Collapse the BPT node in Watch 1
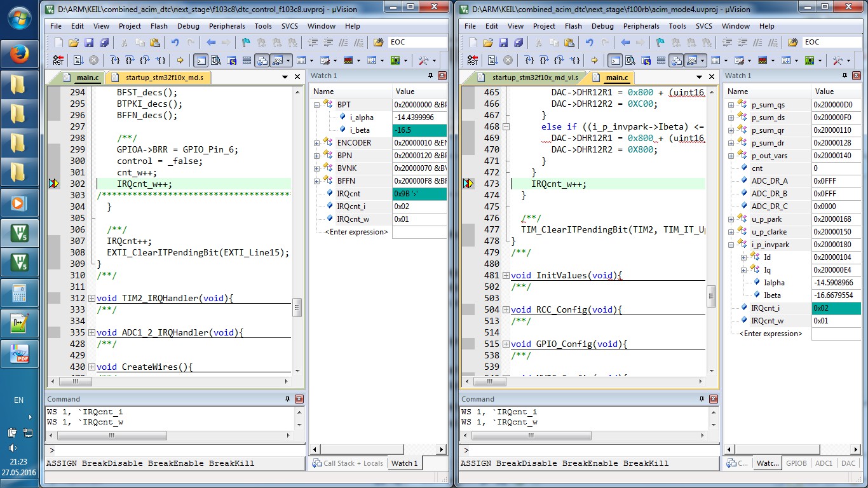The image size is (868, 488). pos(317,105)
